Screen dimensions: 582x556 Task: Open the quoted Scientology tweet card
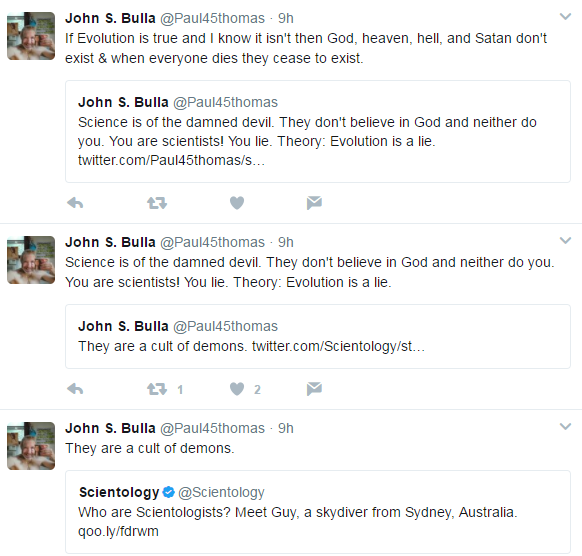pos(318,512)
